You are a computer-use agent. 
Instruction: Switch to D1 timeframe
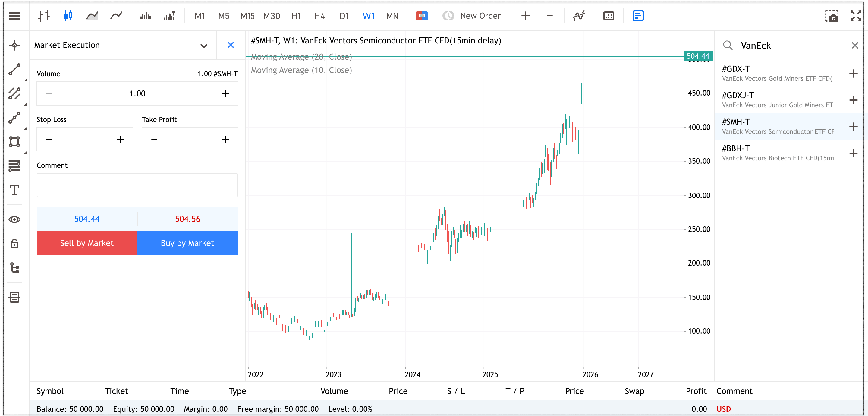pos(344,16)
